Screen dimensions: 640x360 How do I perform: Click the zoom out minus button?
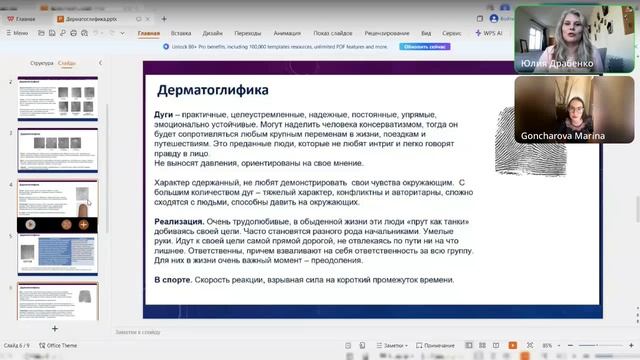[x=571, y=345]
